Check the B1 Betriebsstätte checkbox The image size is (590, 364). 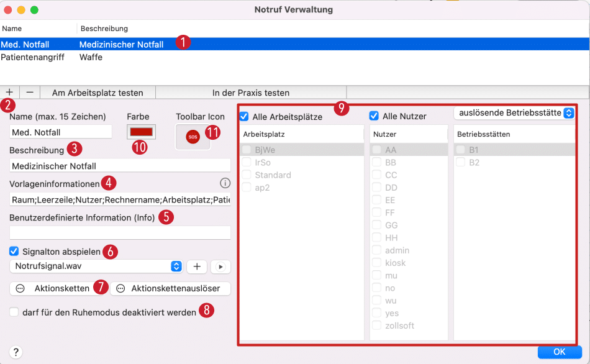coord(461,150)
